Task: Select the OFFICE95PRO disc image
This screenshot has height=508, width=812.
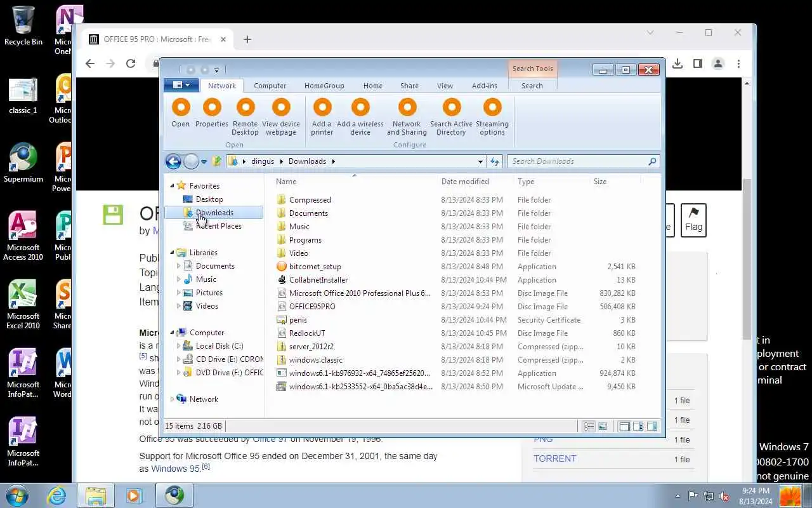Action: pos(312,307)
